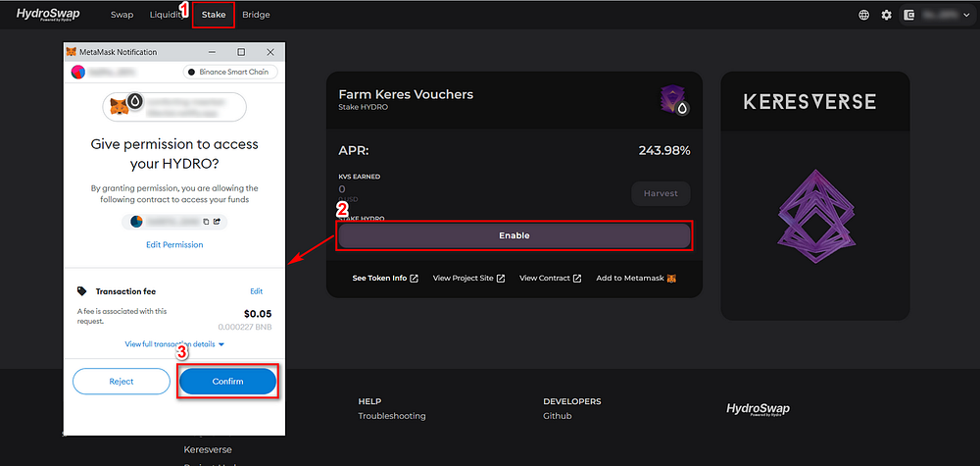Close the MetaMask Notification window

pos(270,52)
